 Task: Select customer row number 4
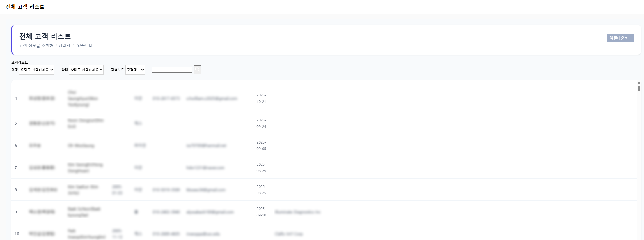16,98
